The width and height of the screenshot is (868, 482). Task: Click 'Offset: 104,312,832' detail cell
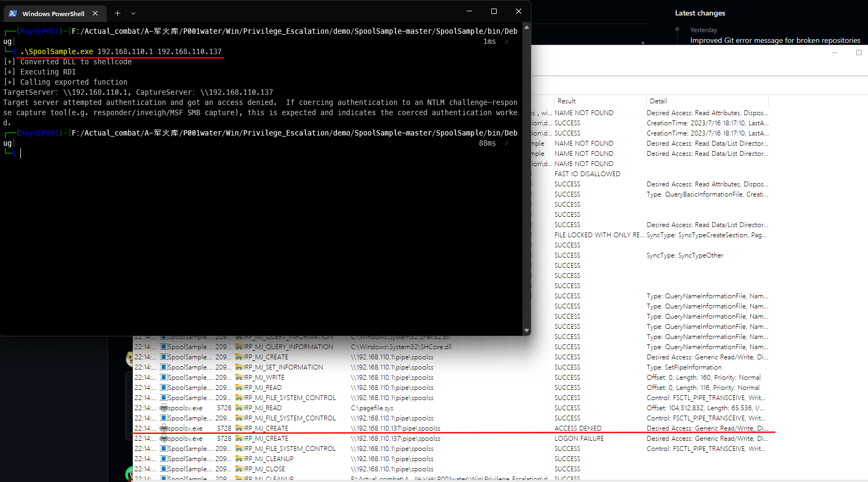coord(706,408)
